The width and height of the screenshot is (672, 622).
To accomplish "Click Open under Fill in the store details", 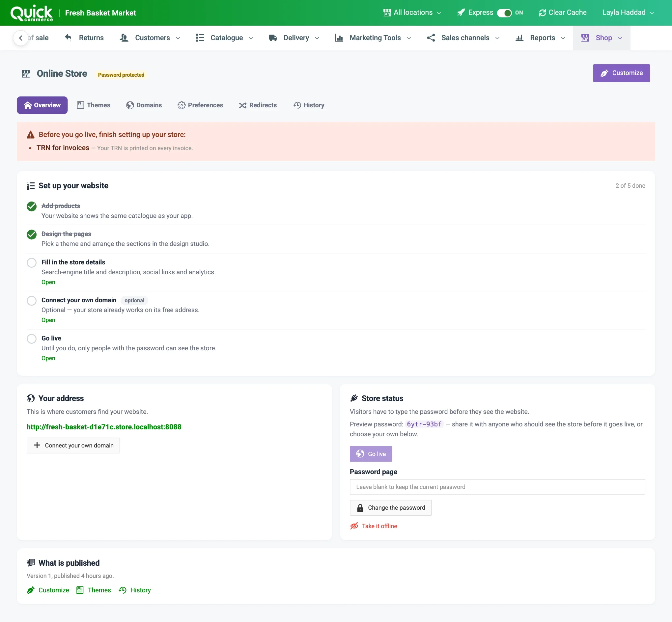I will (48, 282).
